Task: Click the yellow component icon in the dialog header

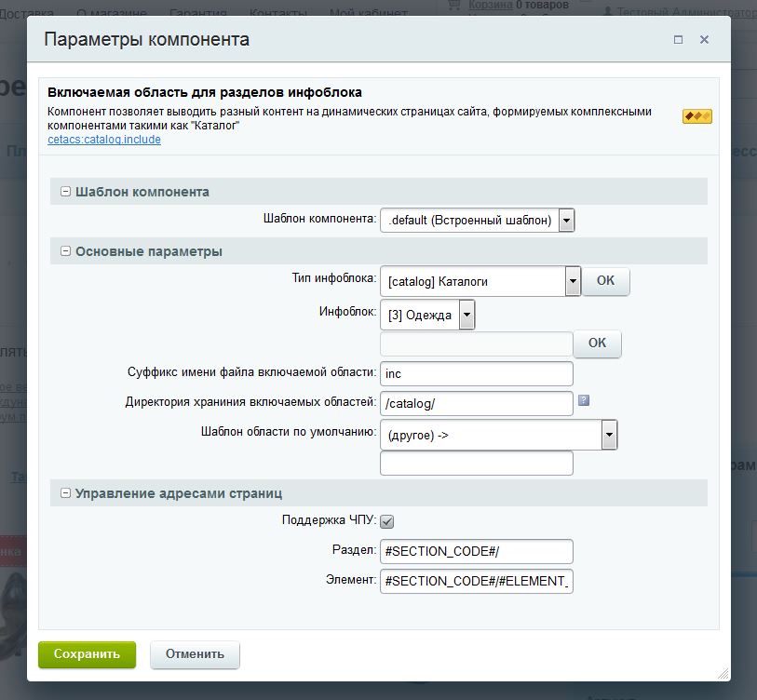Action: click(696, 116)
